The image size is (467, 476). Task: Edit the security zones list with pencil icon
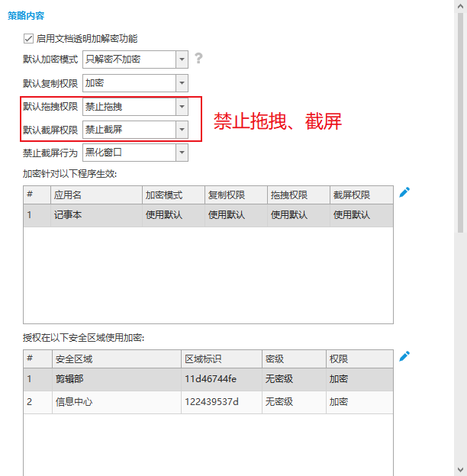(x=404, y=356)
